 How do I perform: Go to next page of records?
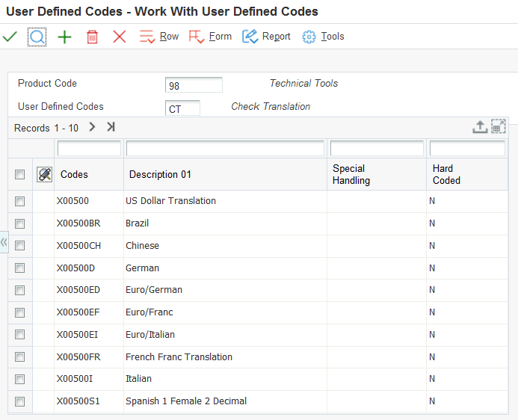[92, 127]
